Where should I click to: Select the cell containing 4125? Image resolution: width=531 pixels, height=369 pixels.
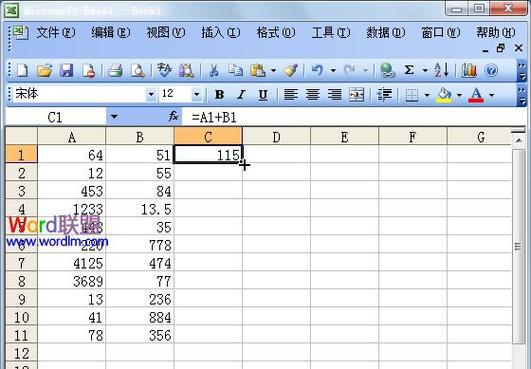pos(72,263)
